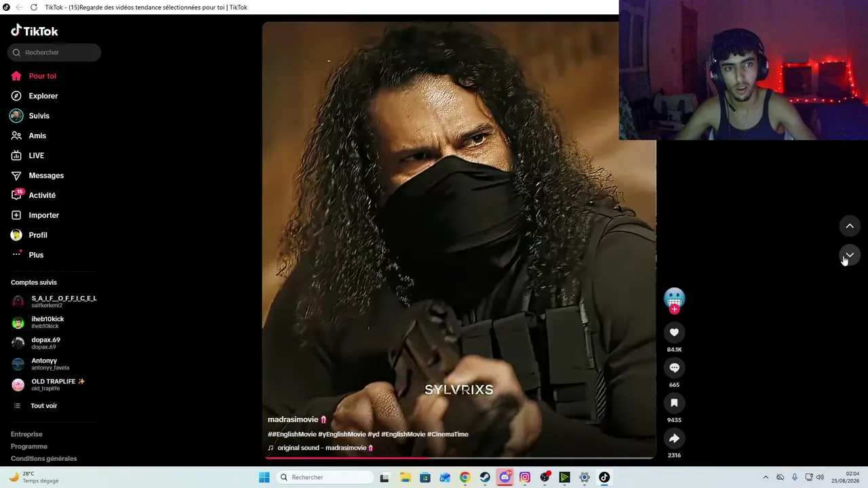Open Steam from the taskbar
868x488 pixels.
pos(485,477)
